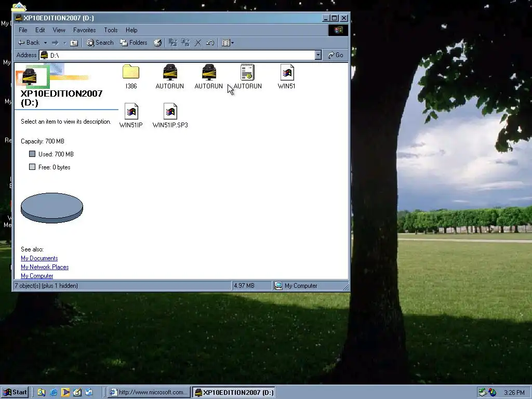Select the middle AUTORUN file icon
The image size is (532, 399).
pyautogui.click(x=209, y=72)
